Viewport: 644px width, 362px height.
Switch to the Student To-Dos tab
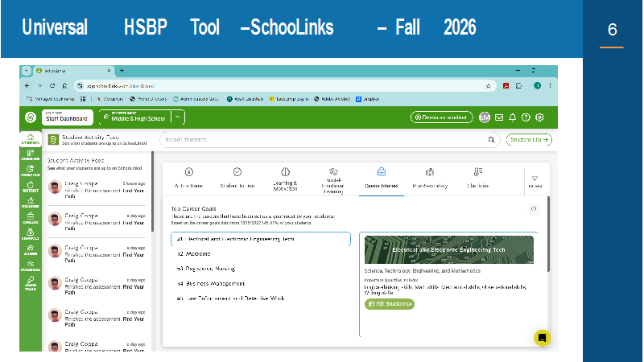coord(237,178)
